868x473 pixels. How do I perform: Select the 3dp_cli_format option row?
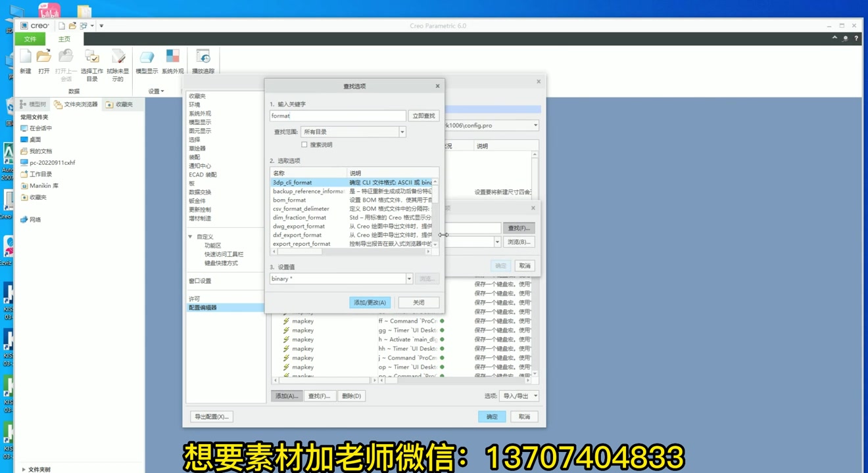[350, 183]
